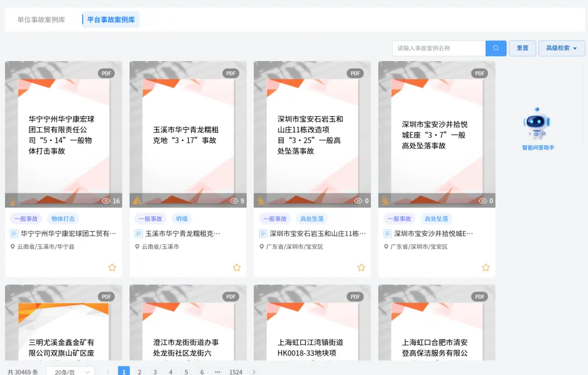Click view-count eye icon showing 16
Image resolution: width=588 pixels, height=375 pixels.
106,201
